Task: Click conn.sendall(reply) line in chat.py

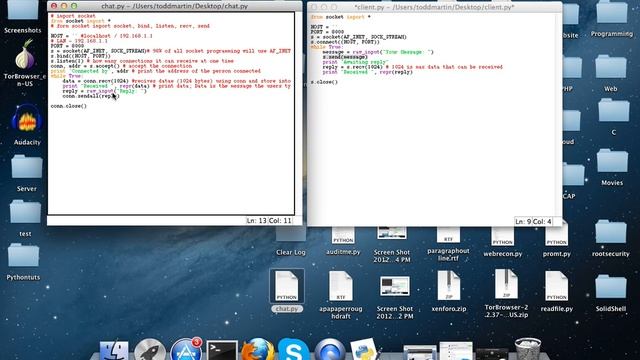Action: (91, 96)
